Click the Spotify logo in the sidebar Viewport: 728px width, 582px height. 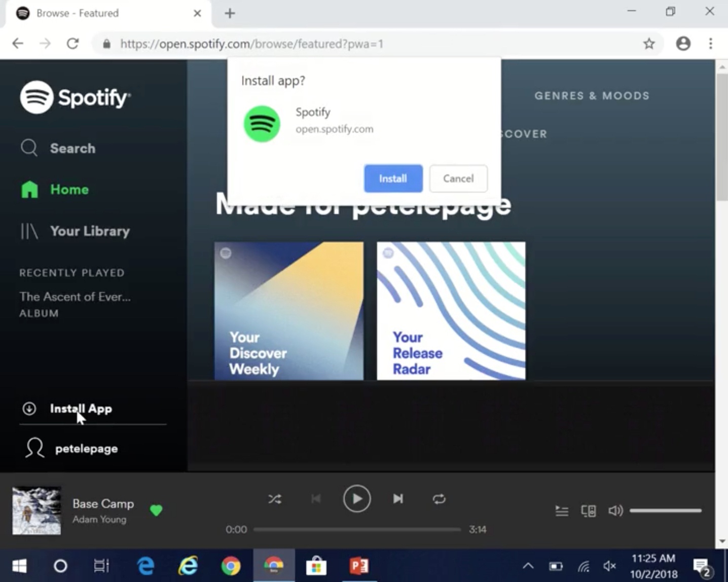(x=76, y=97)
